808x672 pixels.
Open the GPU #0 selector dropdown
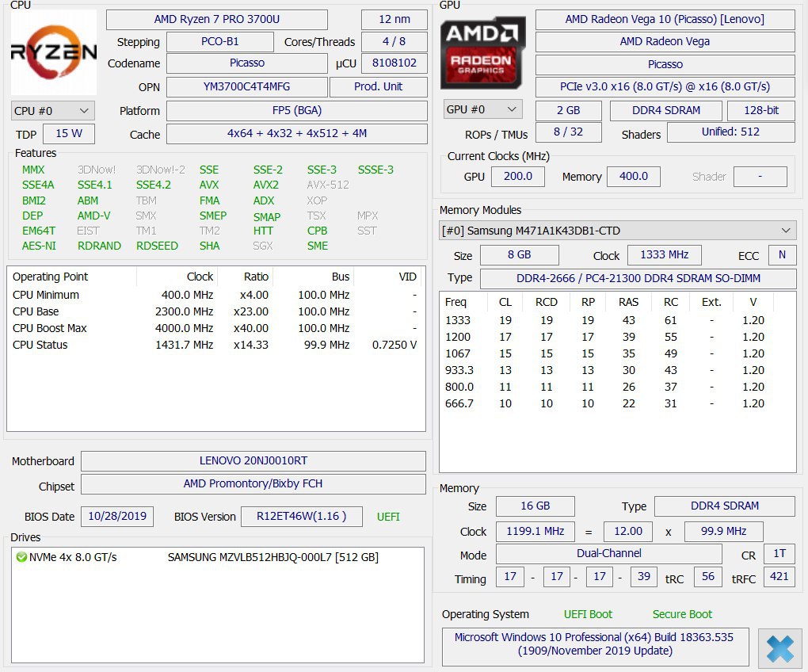click(x=483, y=109)
